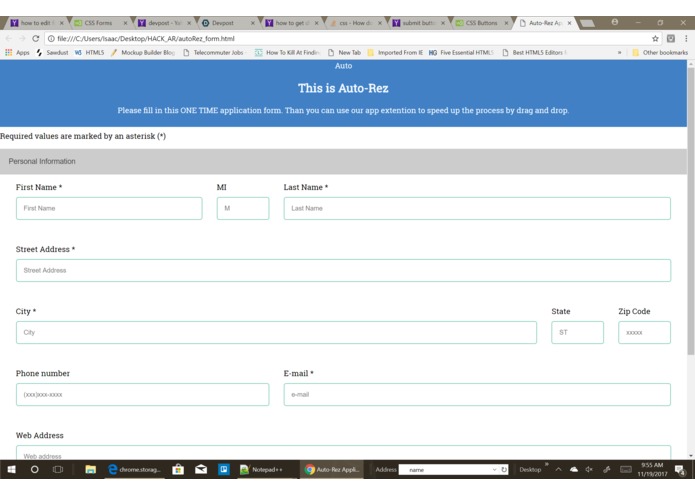Open the taskbar clock and date
695x494 pixels.
[x=652, y=470]
